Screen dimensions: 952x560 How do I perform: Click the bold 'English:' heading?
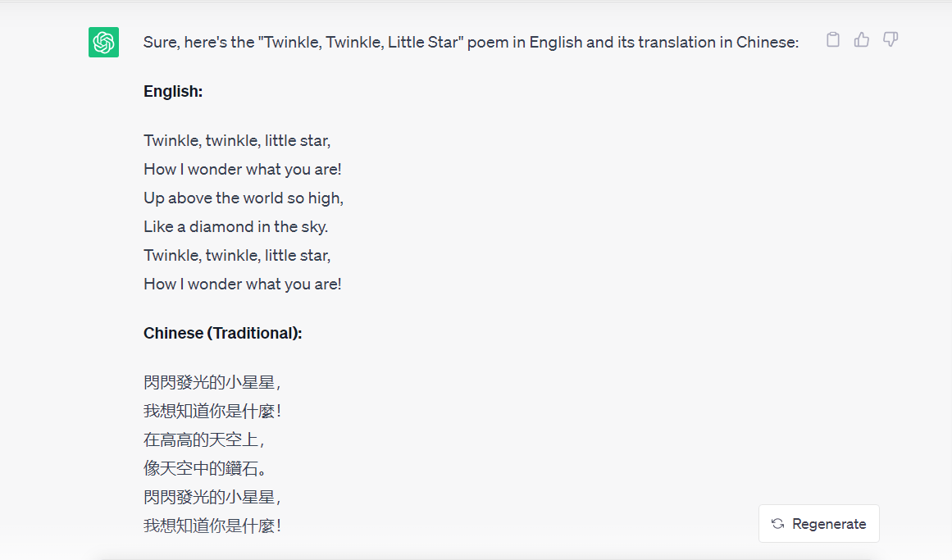[x=173, y=92]
